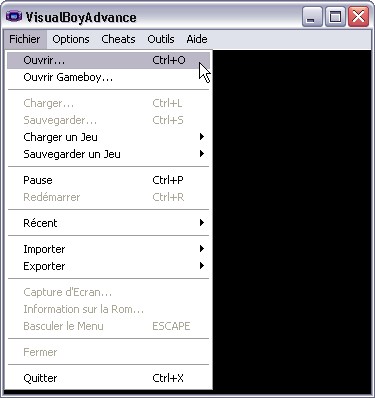The image size is (375, 398).
Task: Expand the Récent submenu
Action: (109, 223)
